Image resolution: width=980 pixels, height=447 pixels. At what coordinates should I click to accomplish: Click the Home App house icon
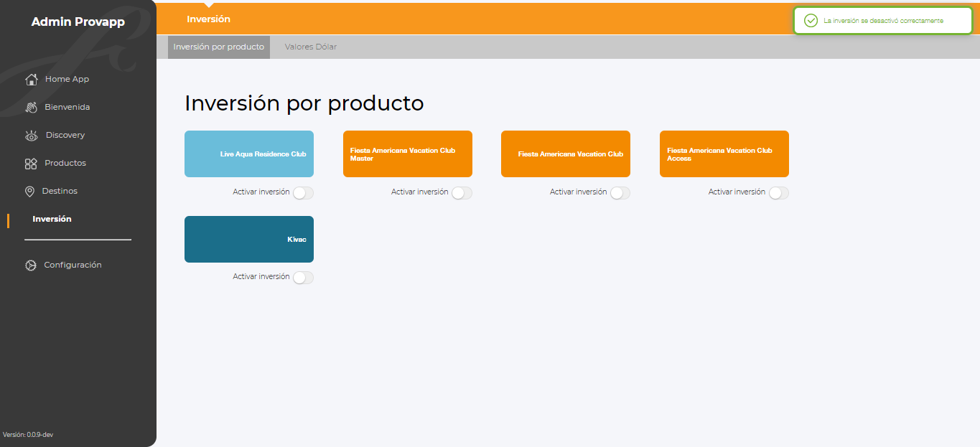(31, 79)
